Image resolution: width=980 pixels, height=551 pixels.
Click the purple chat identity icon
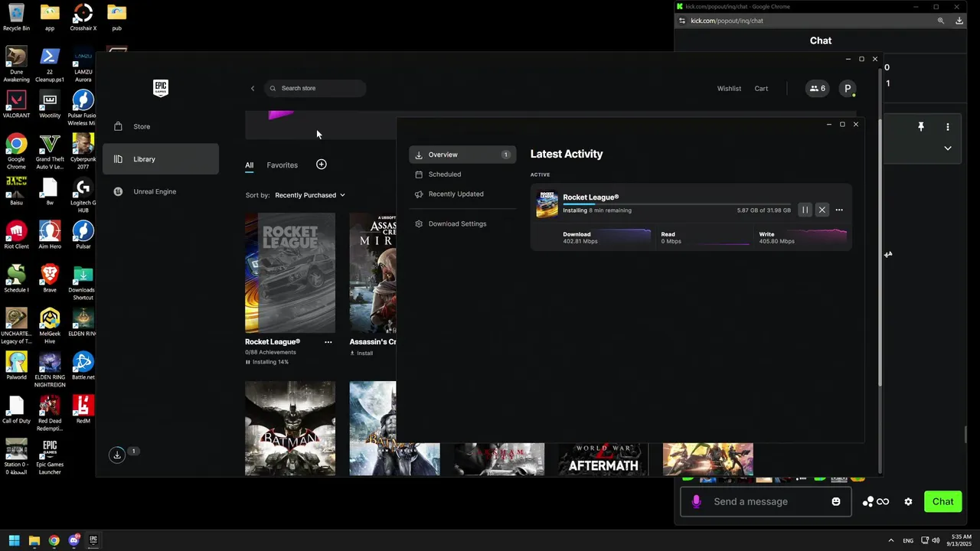696,501
